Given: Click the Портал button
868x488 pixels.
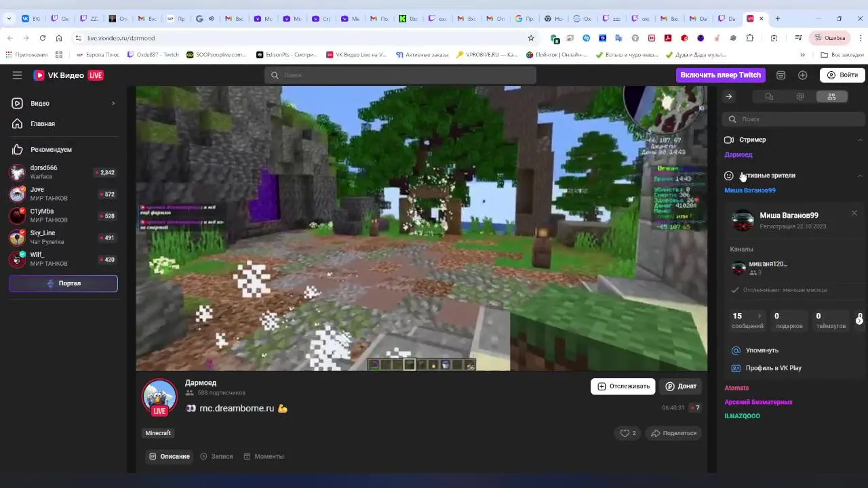Looking at the screenshot, I should click(63, 283).
